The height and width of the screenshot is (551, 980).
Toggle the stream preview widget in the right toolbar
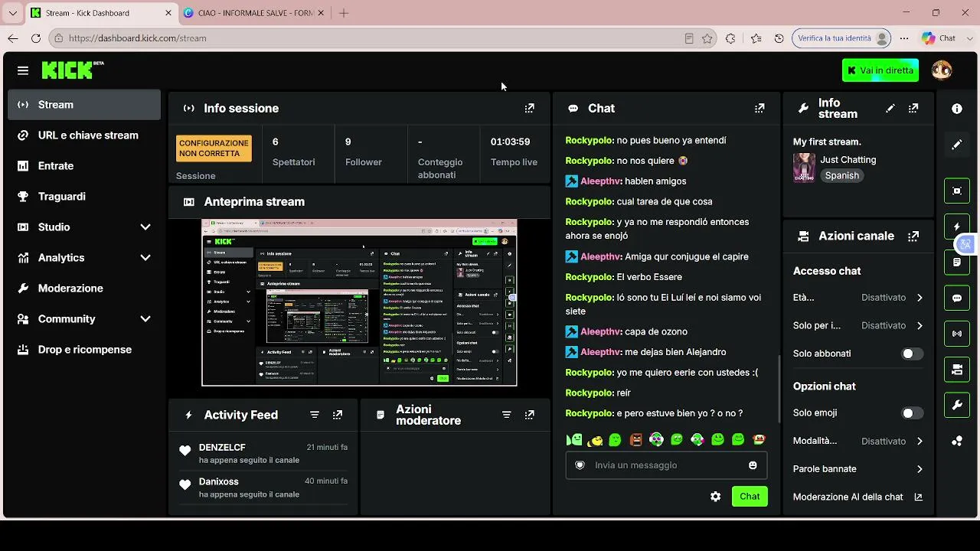point(957,191)
